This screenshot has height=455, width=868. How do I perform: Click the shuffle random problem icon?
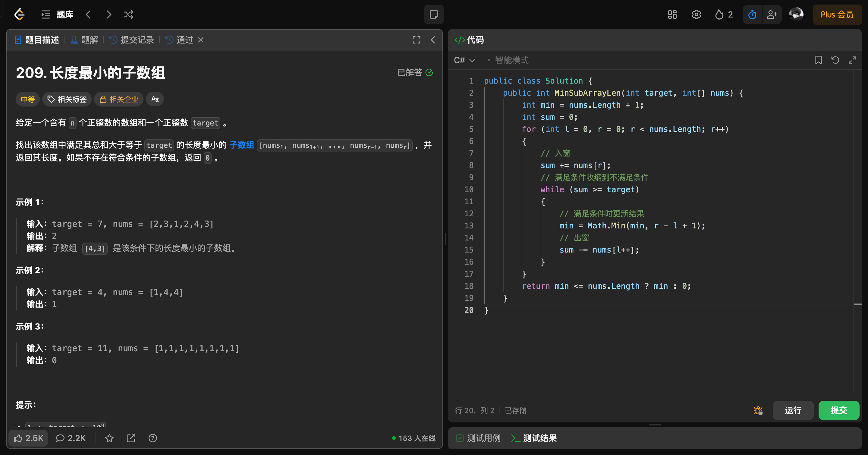[x=128, y=14]
